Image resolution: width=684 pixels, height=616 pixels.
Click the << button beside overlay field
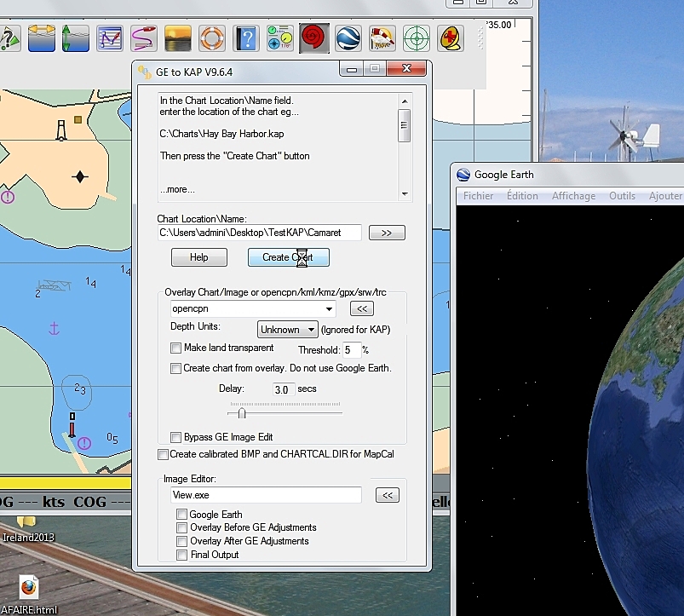coord(362,309)
